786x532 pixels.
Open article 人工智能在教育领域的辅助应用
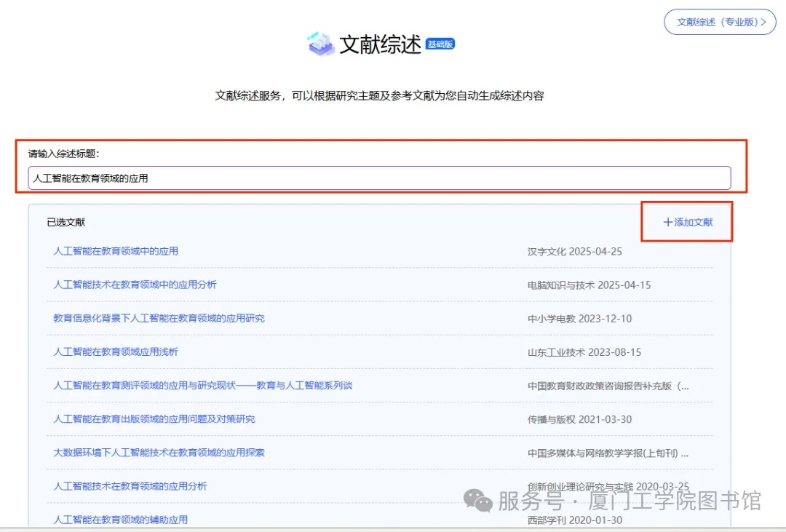coord(120,520)
